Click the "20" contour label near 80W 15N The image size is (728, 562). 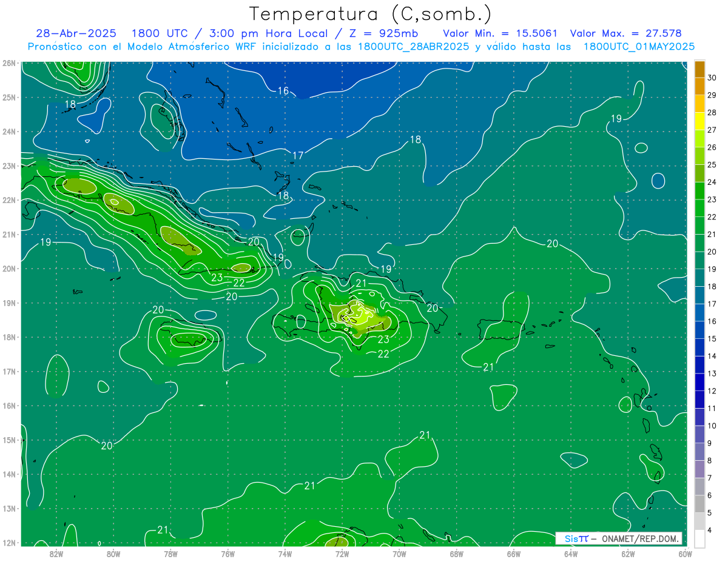(x=107, y=446)
